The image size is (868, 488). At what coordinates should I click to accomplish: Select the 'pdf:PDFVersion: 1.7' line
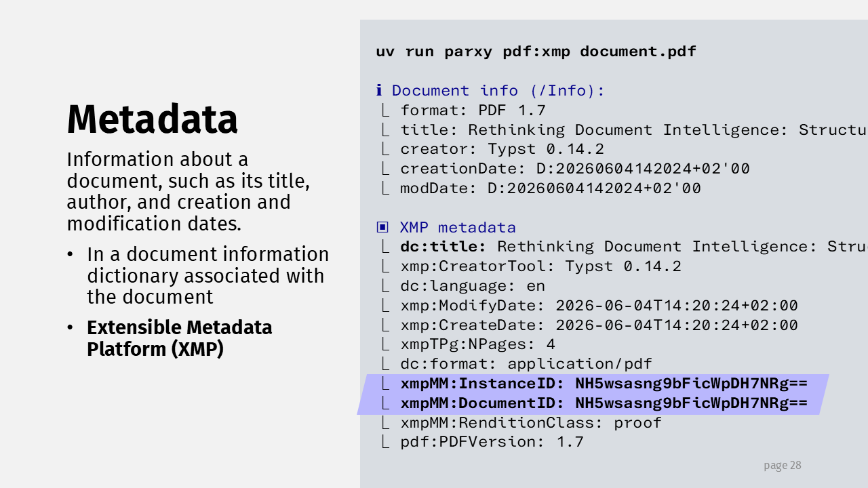483,442
